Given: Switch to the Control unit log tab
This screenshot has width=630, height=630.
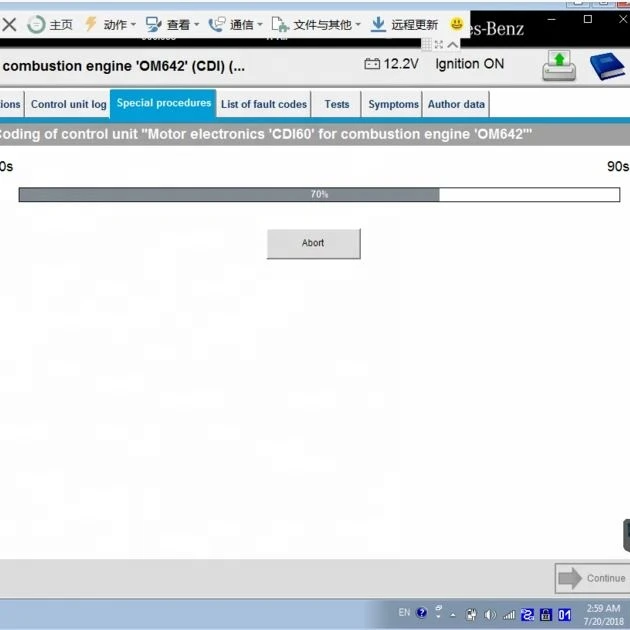Looking at the screenshot, I should click(x=68, y=104).
